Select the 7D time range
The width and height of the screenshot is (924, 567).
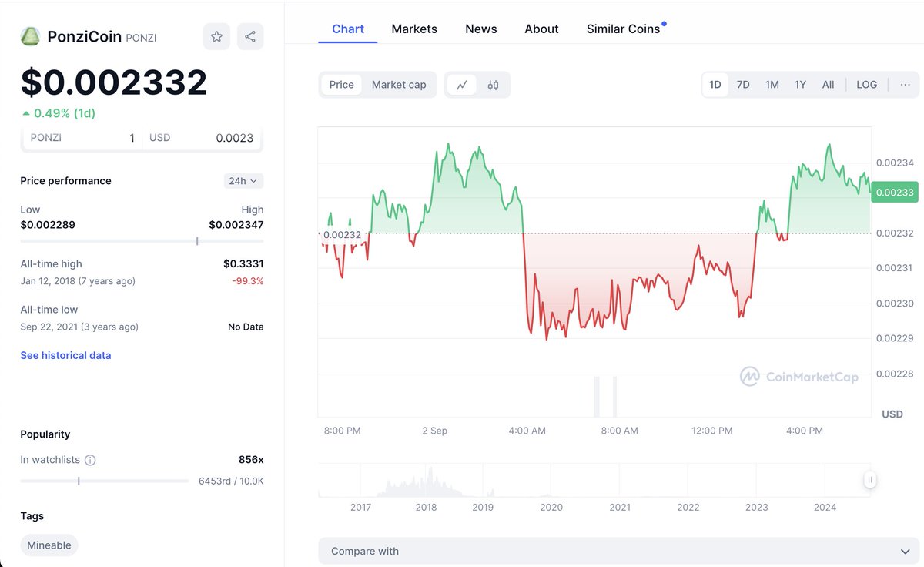tap(742, 84)
